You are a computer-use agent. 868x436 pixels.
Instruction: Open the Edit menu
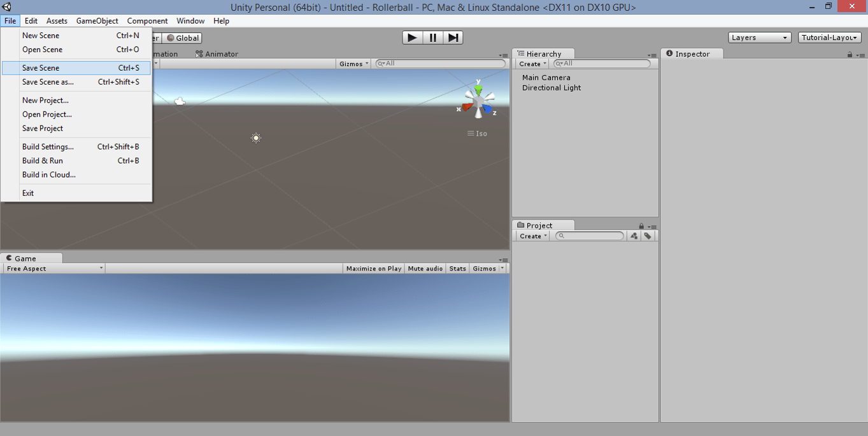pyautogui.click(x=31, y=21)
